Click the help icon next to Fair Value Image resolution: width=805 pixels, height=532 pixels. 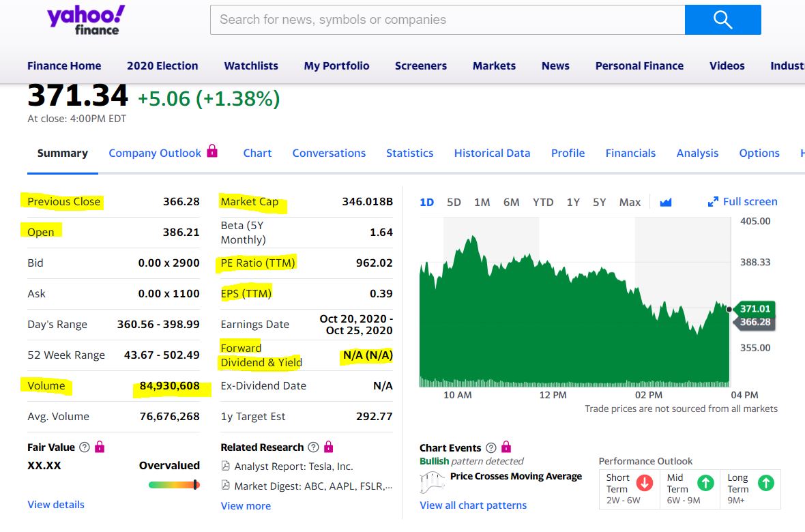tap(85, 447)
